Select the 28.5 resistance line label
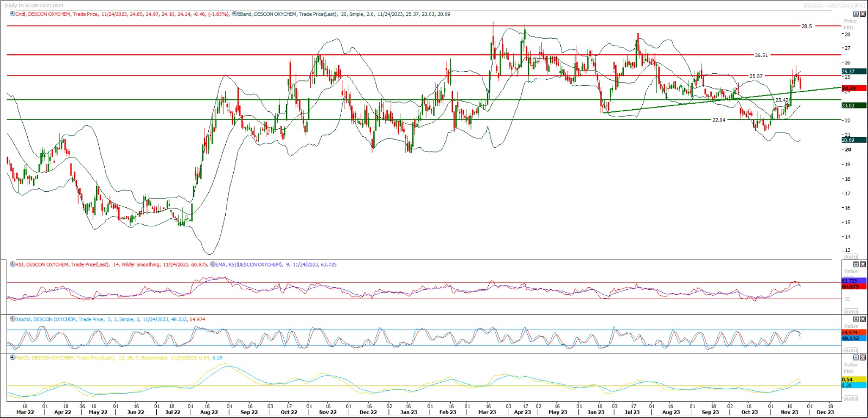Screen dimensions: 868x418 (x=807, y=26)
